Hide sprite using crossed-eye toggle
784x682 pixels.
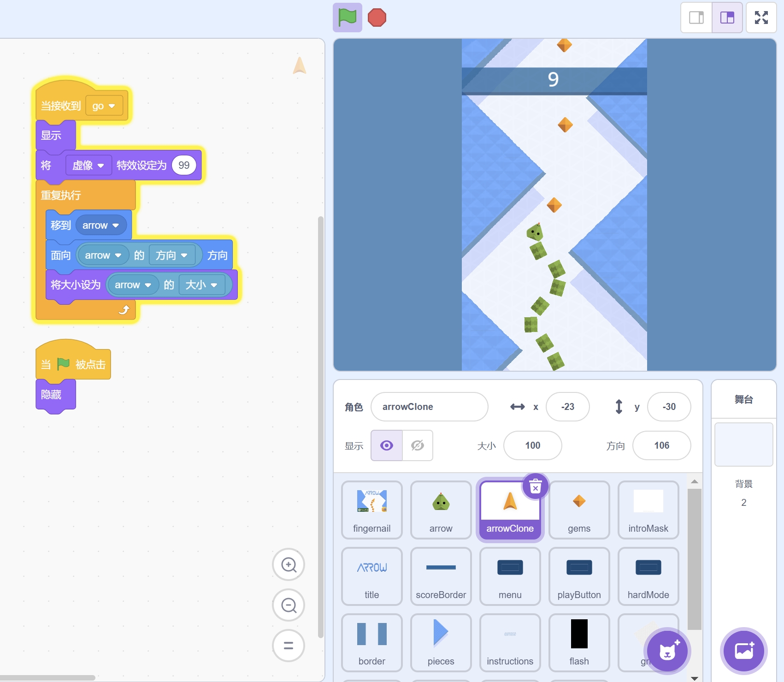418,445
